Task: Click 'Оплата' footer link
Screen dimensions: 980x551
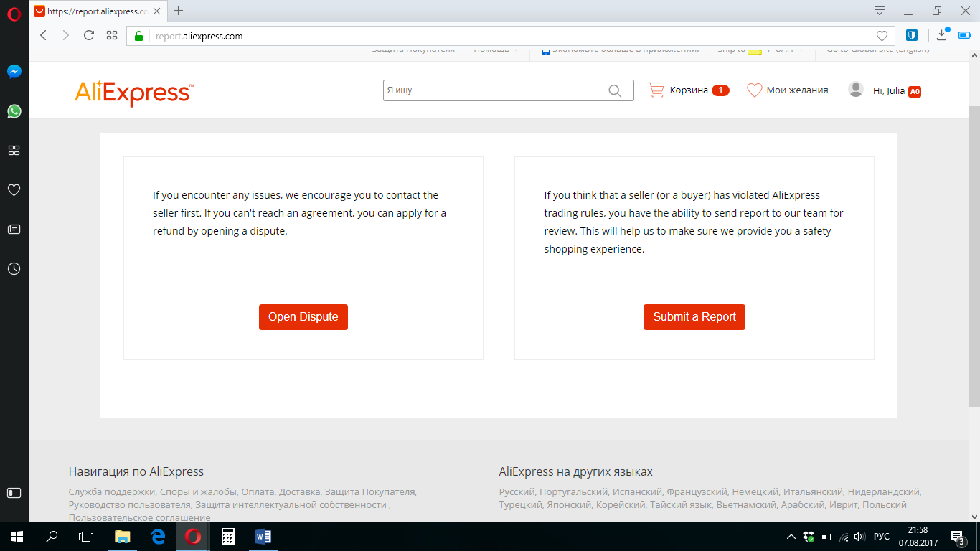Action: pyautogui.click(x=258, y=492)
